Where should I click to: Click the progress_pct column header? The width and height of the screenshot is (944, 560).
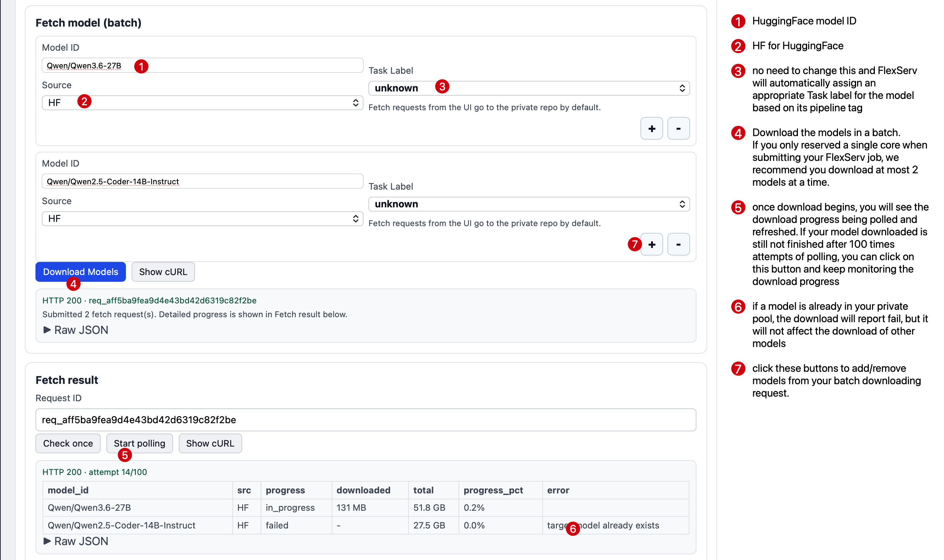[x=500, y=490]
